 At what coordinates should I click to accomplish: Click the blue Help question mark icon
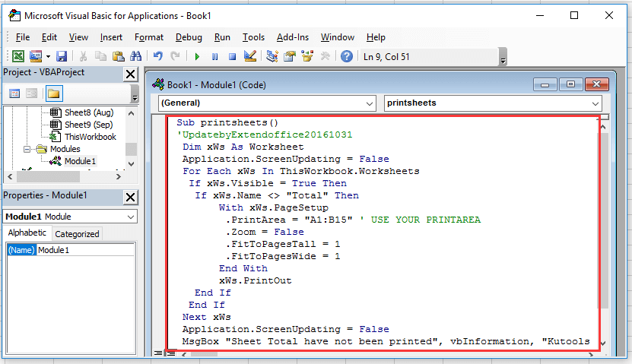(347, 56)
